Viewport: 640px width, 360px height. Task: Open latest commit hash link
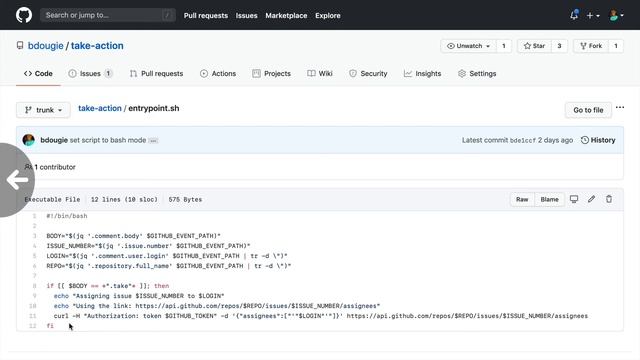click(x=522, y=140)
